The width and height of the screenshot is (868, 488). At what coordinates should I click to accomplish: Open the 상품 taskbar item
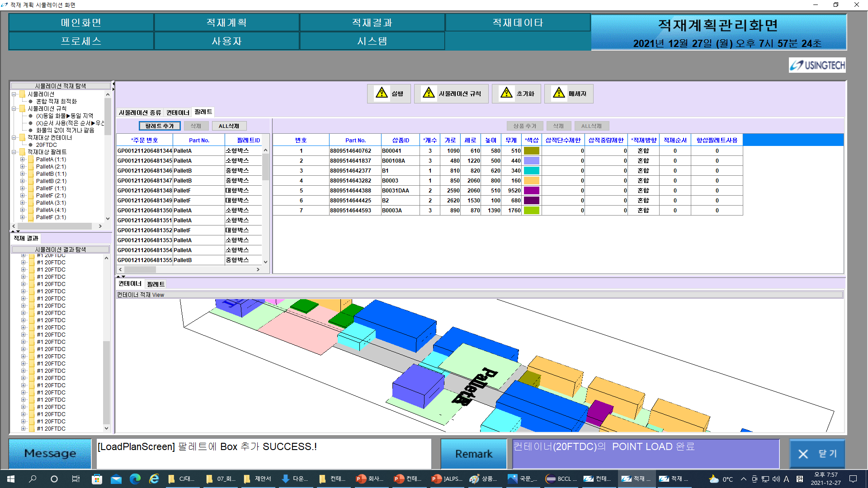click(483, 479)
